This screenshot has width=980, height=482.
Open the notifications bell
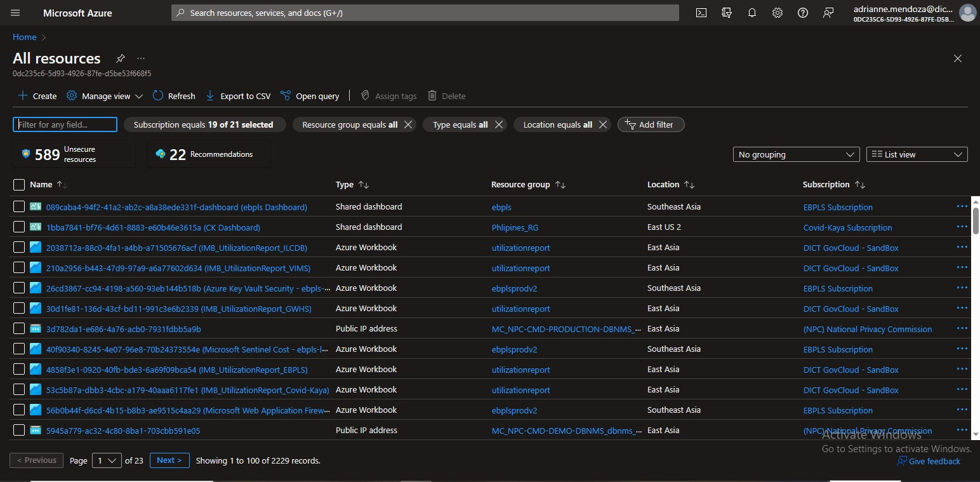pos(752,13)
